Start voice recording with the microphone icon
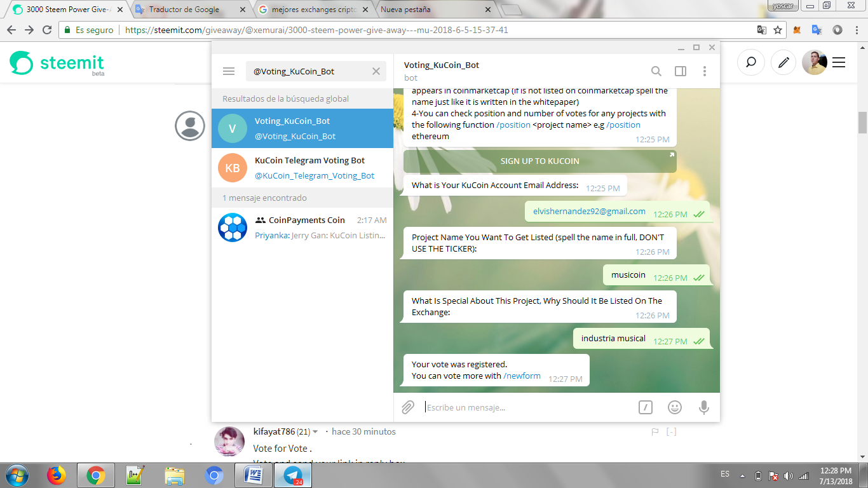 coord(704,407)
